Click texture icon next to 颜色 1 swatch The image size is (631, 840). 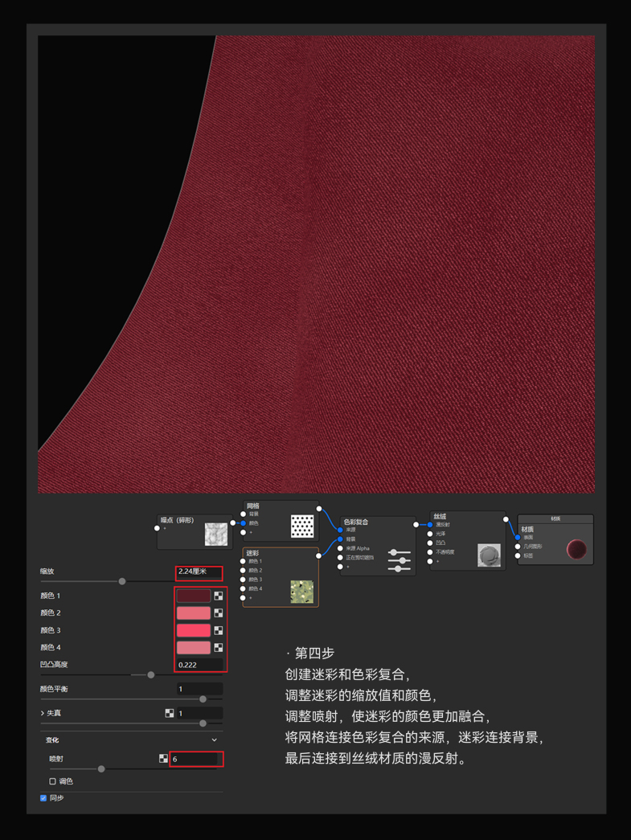tap(219, 596)
